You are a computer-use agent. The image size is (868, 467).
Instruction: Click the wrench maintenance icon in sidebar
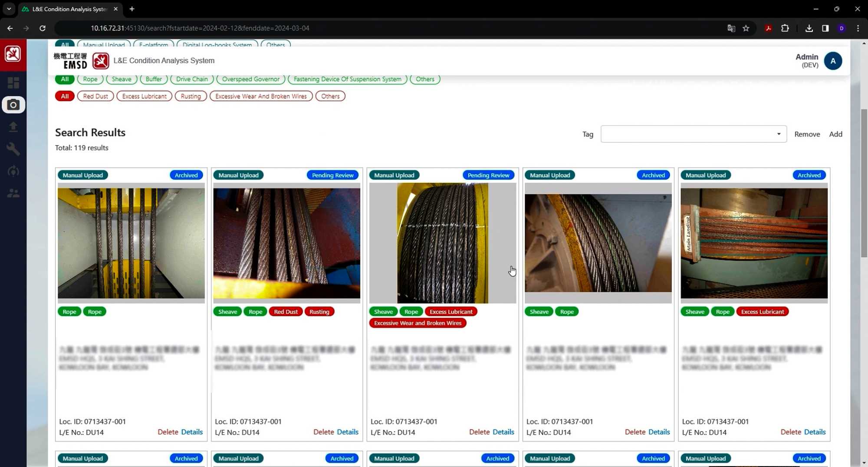13,149
